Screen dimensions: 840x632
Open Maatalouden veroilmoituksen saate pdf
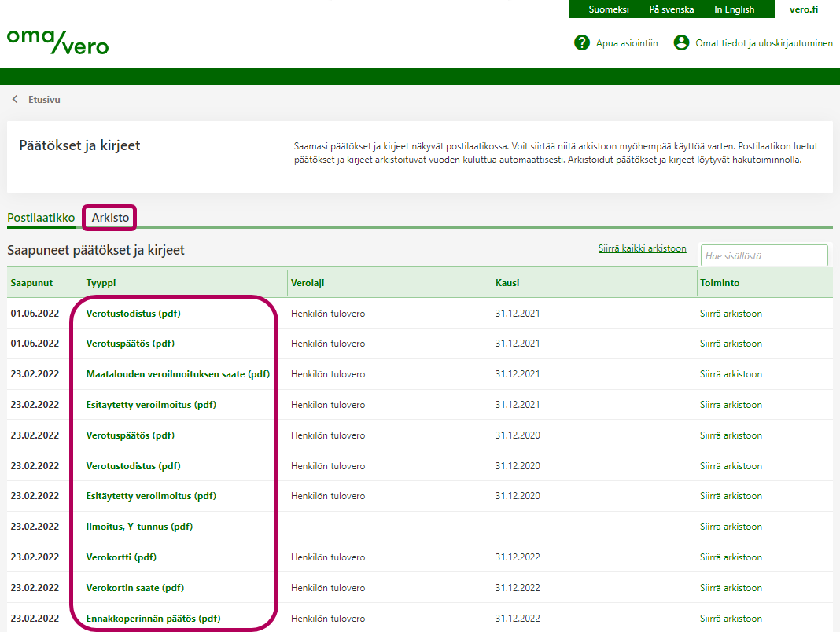pos(178,374)
